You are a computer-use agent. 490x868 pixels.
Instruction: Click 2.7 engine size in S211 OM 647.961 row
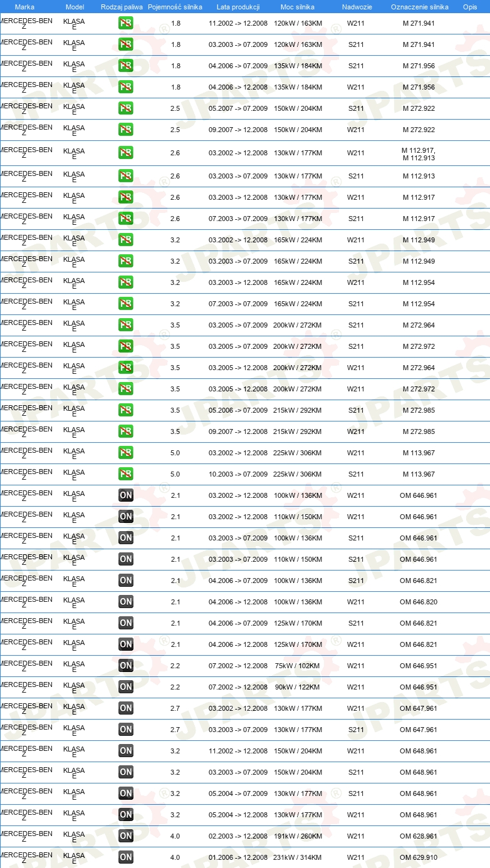pos(175,730)
